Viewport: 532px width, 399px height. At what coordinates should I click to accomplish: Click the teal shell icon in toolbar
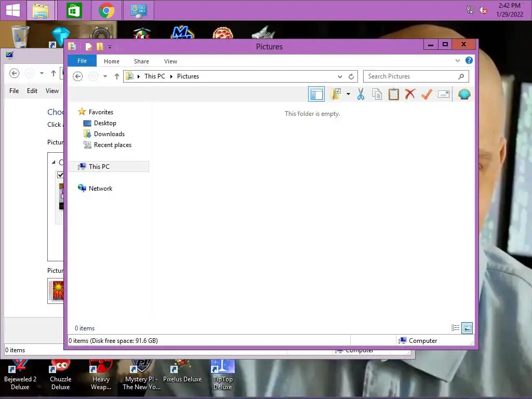point(464,94)
